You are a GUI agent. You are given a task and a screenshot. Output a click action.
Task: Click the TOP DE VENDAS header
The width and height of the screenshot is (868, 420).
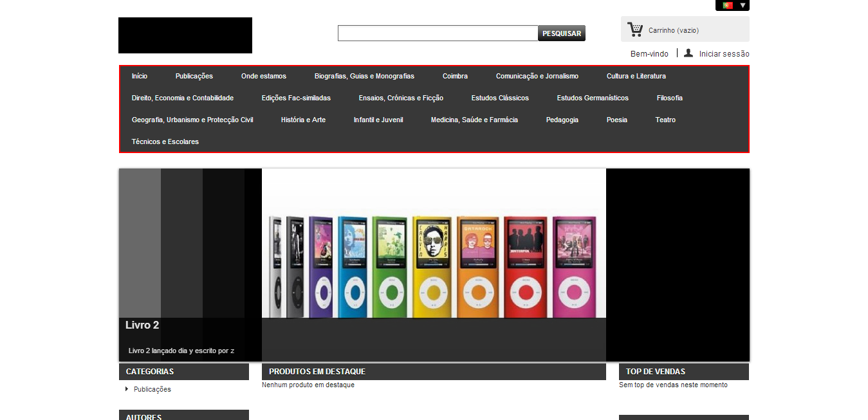click(x=684, y=372)
